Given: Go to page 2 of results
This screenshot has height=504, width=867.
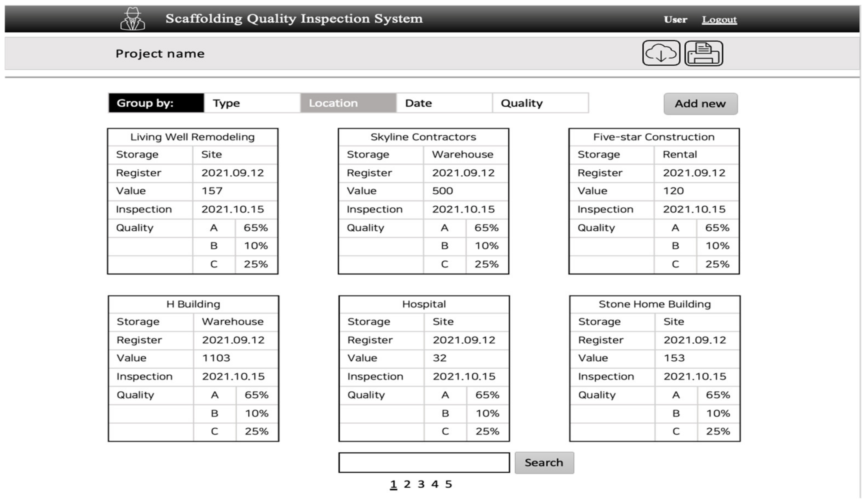Looking at the screenshot, I should [407, 484].
